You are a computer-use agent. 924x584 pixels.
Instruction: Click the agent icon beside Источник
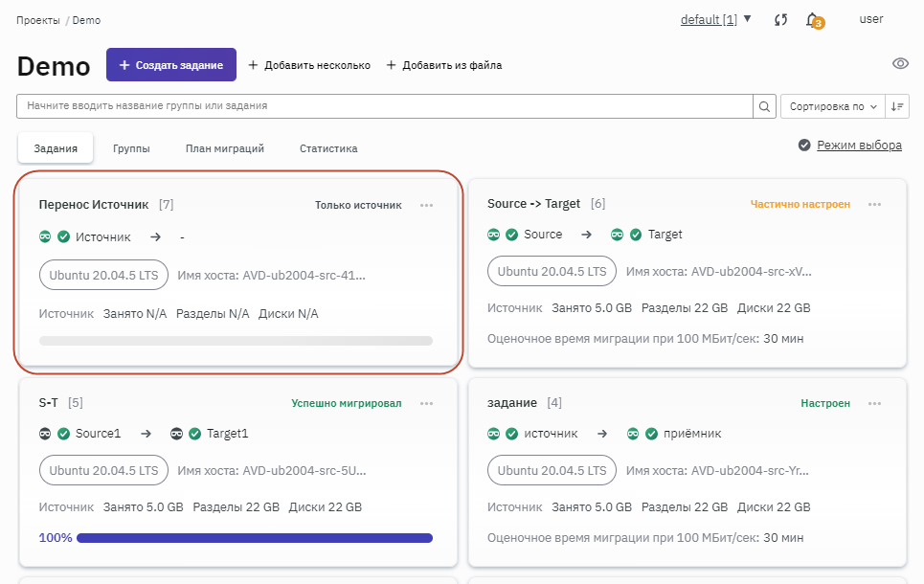click(x=46, y=236)
